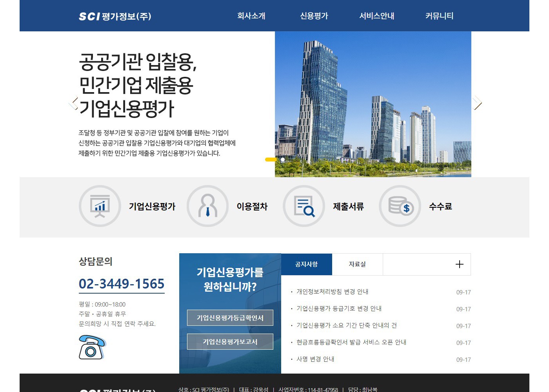Open the 서비스안내 menu
The width and height of the screenshot is (549, 392).
pyautogui.click(x=376, y=16)
